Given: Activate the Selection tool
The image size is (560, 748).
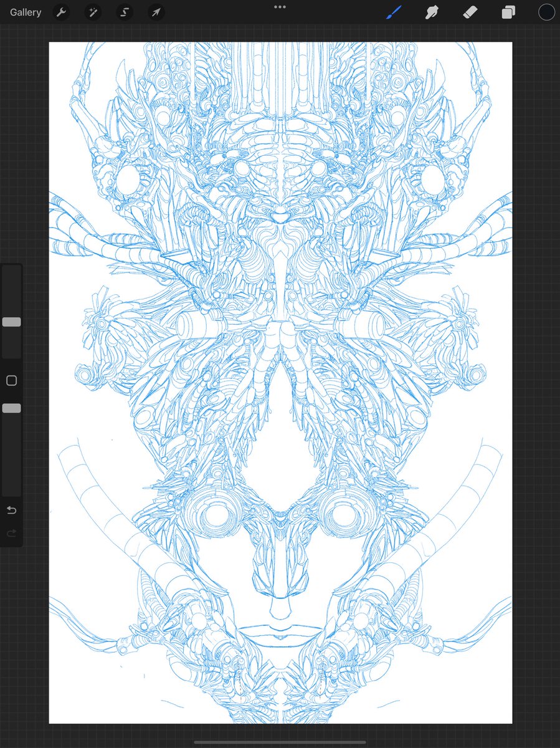Looking at the screenshot, I should (x=125, y=12).
